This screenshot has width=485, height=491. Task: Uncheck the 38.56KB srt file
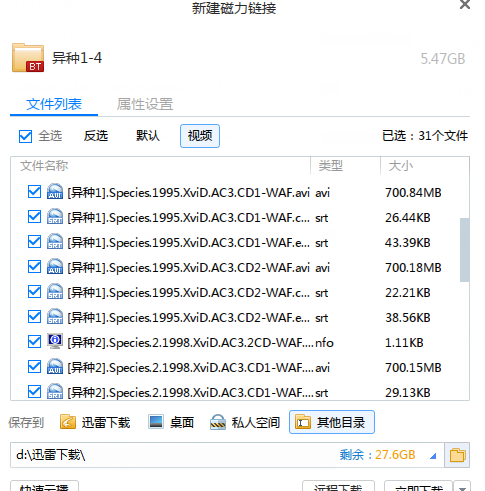click(x=34, y=317)
